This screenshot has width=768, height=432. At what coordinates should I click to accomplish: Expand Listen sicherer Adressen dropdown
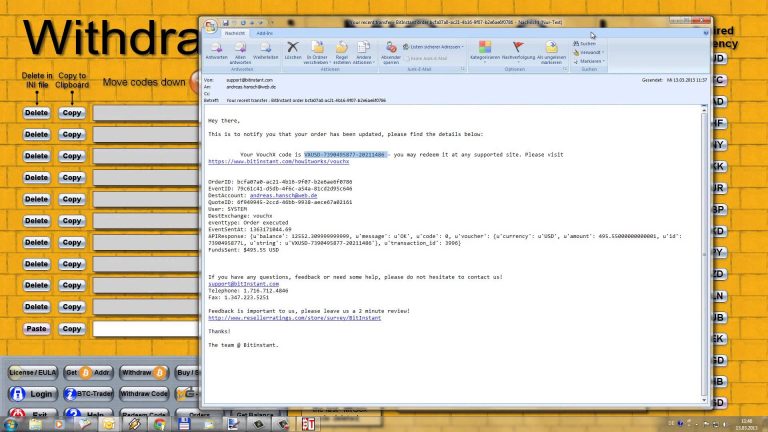tap(433, 47)
